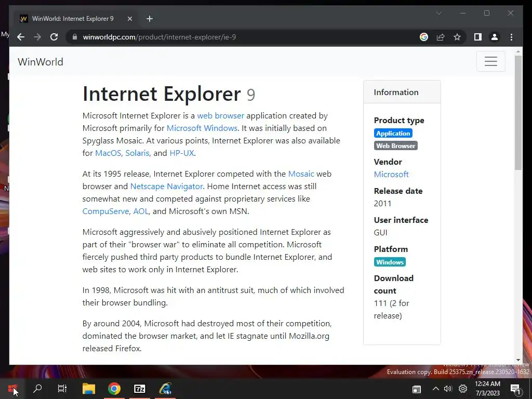Click the scrollbar down arrow
Viewport: 532px width, 399px height.
click(518, 360)
